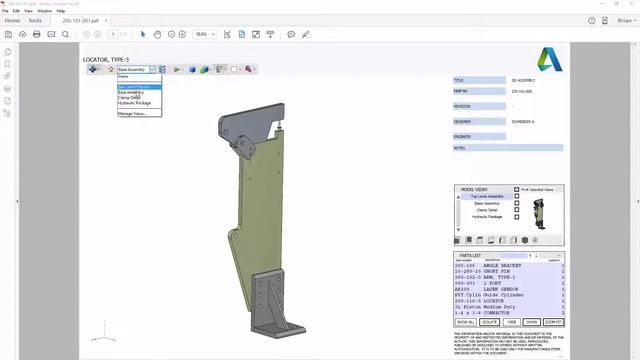Image resolution: width=640 pixels, height=360 pixels.
Task: Open the model render mode dropdown
Action: click(x=205, y=69)
